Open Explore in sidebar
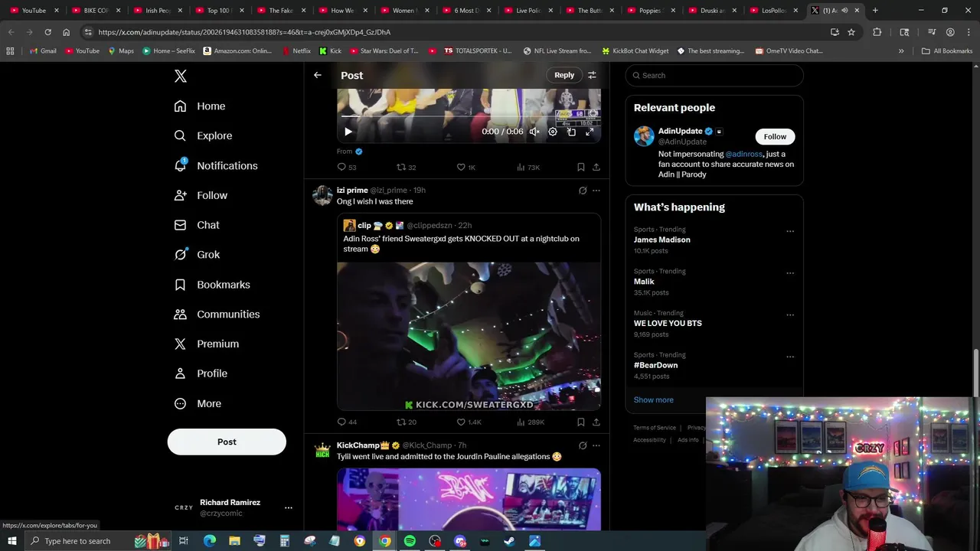The height and width of the screenshot is (551, 980). (204, 135)
